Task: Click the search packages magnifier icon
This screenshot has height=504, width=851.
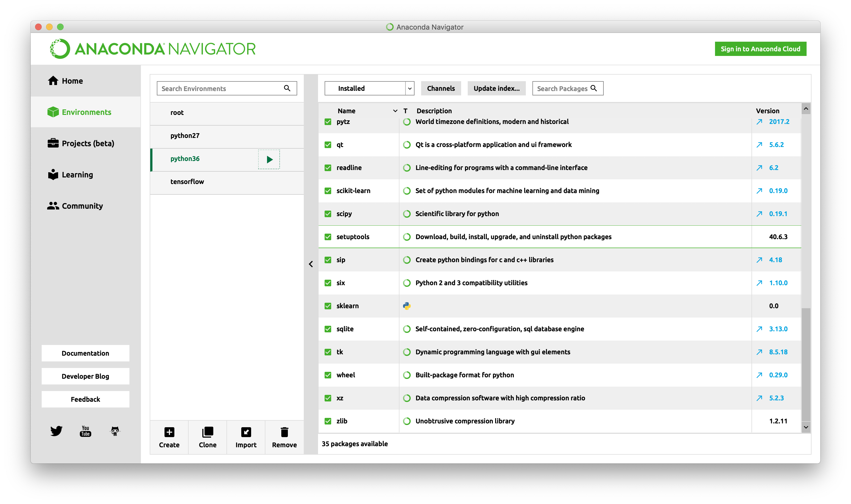Action: click(594, 88)
